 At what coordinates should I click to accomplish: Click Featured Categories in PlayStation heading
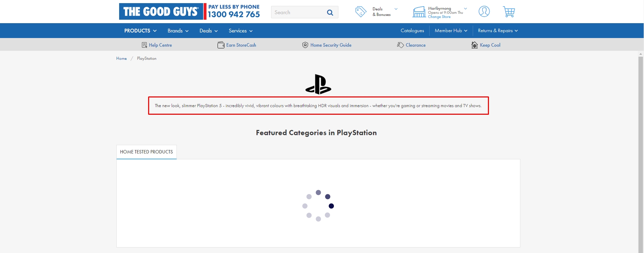tap(316, 133)
